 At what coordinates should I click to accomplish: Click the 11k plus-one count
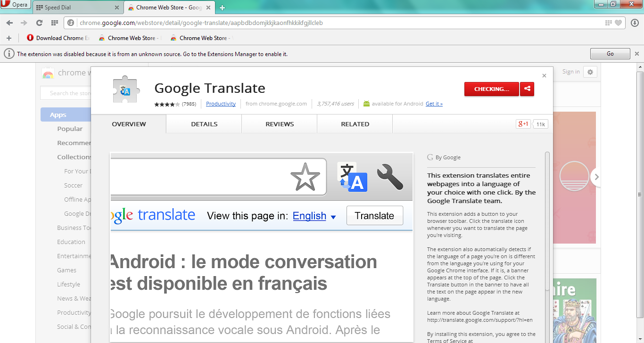click(x=540, y=124)
